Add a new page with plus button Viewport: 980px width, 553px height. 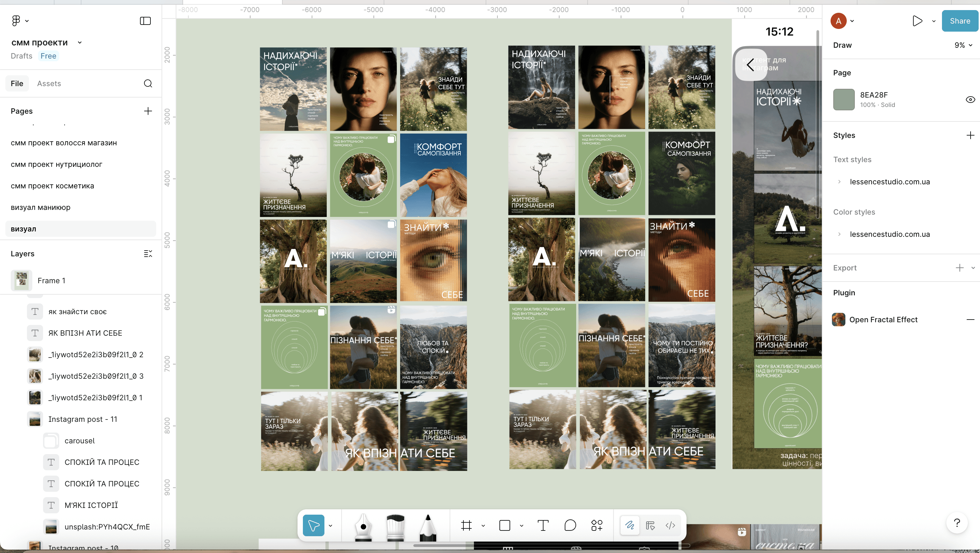click(x=148, y=111)
